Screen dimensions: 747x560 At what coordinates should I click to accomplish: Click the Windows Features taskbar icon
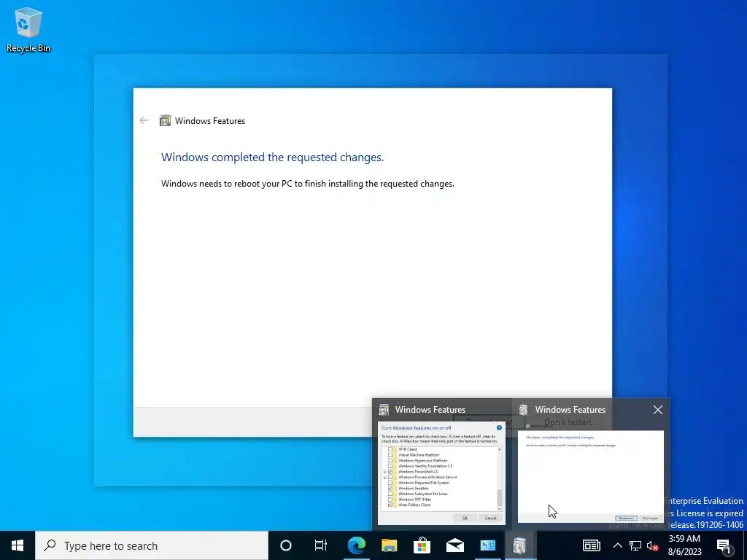520,545
